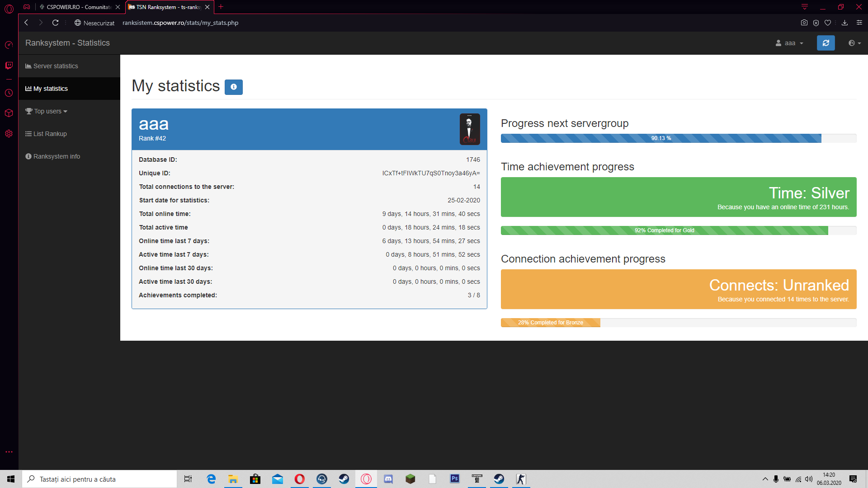Viewport: 868px width, 488px height.
Task: Click the blue refresh button in Ranksystem
Action: pyautogui.click(x=826, y=43)
